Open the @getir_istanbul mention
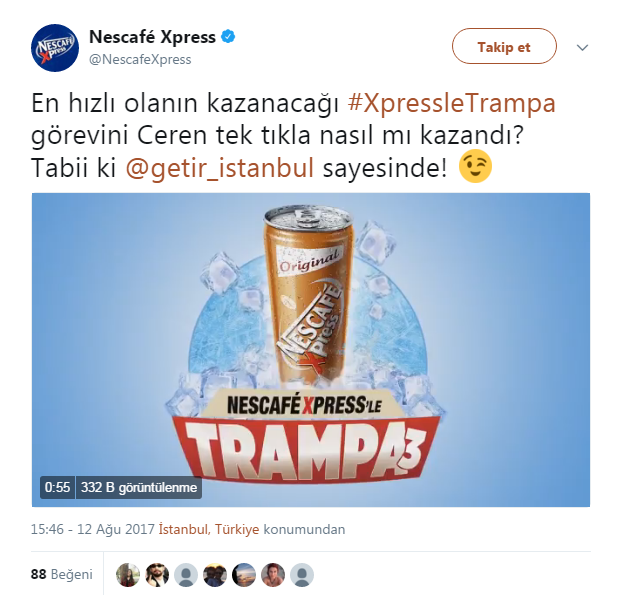The image size is (619, 595). pos(220,167)
